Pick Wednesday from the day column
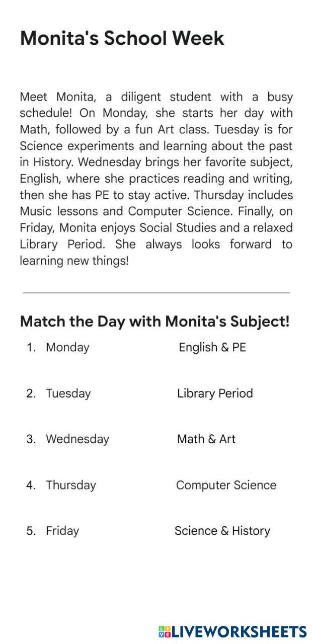 click(77, 439)
